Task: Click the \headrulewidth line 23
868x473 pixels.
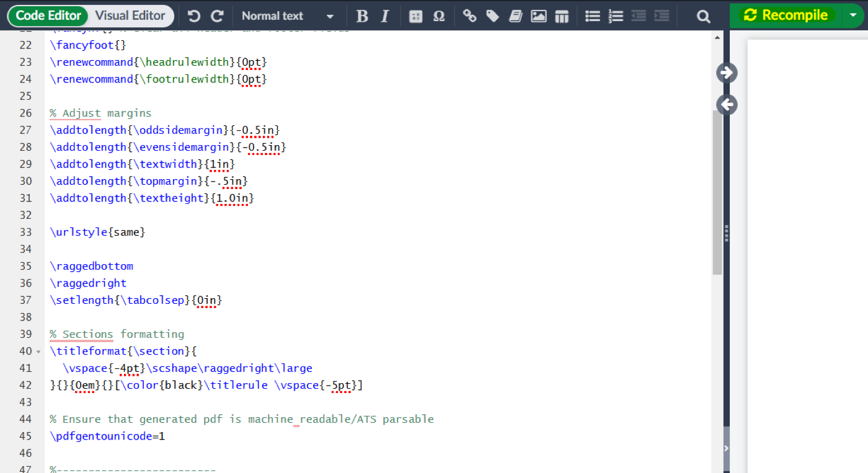Action: click(158, 62)
